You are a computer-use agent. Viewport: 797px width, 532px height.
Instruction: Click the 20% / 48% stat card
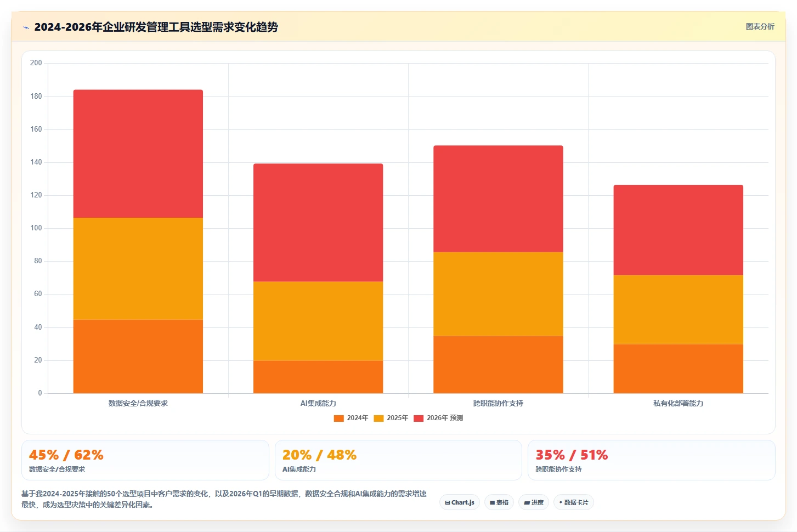click(398, 460)
